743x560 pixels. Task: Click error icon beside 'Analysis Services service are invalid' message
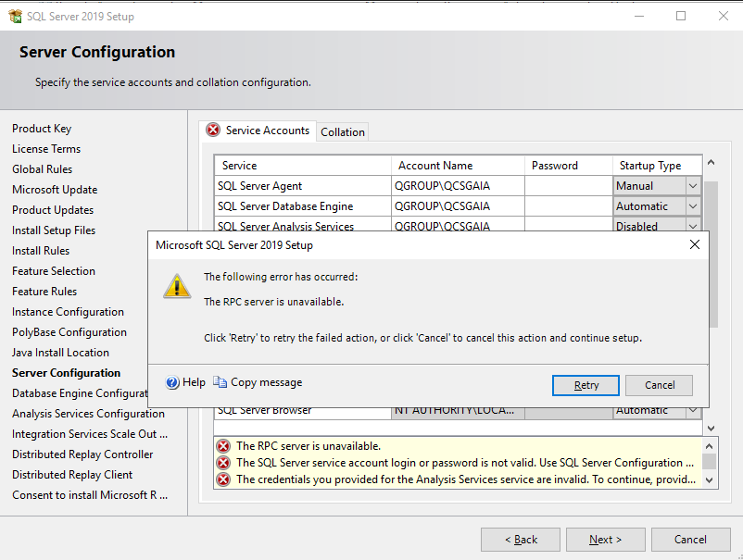coord(223,479)
